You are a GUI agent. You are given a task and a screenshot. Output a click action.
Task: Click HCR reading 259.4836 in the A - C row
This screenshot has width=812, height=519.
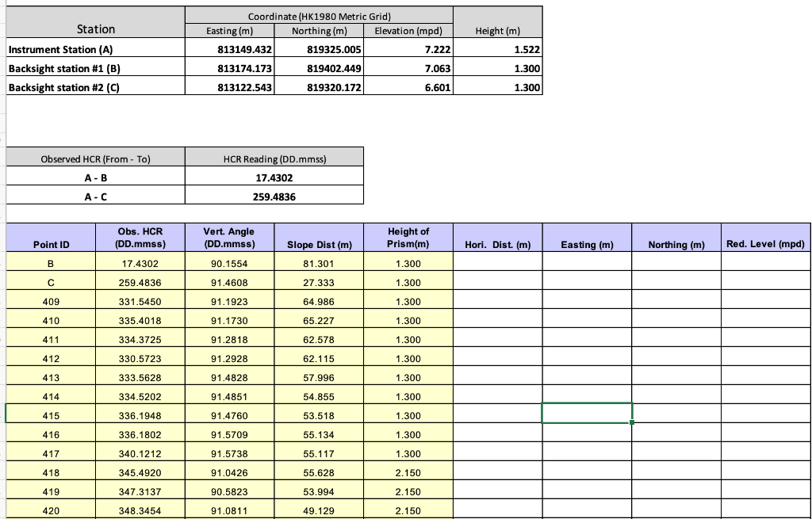274,197
